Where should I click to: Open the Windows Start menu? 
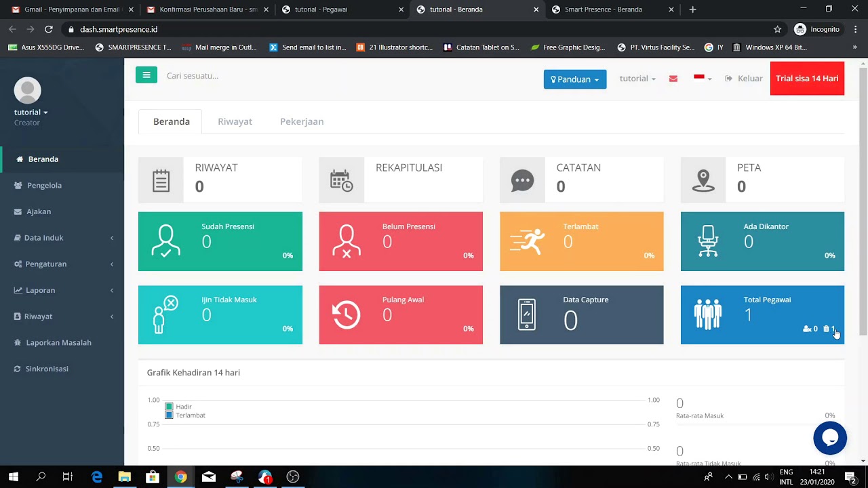[14, 477]
